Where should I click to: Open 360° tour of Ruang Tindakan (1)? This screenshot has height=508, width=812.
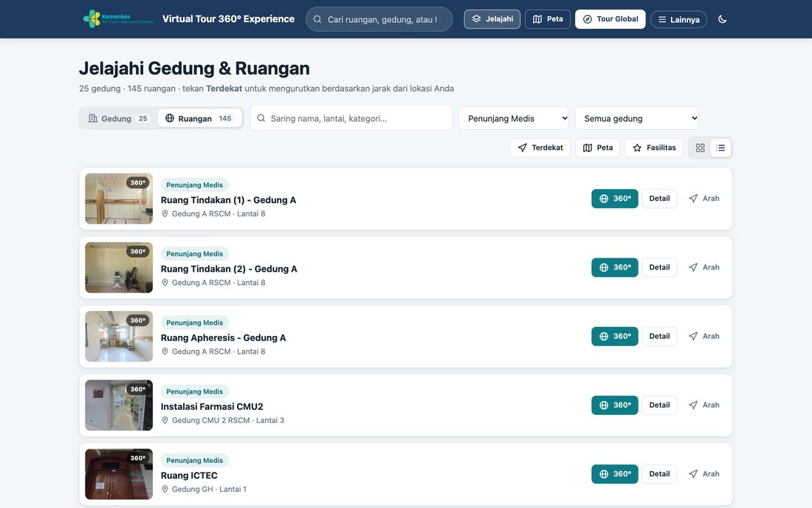pos(615,199)
